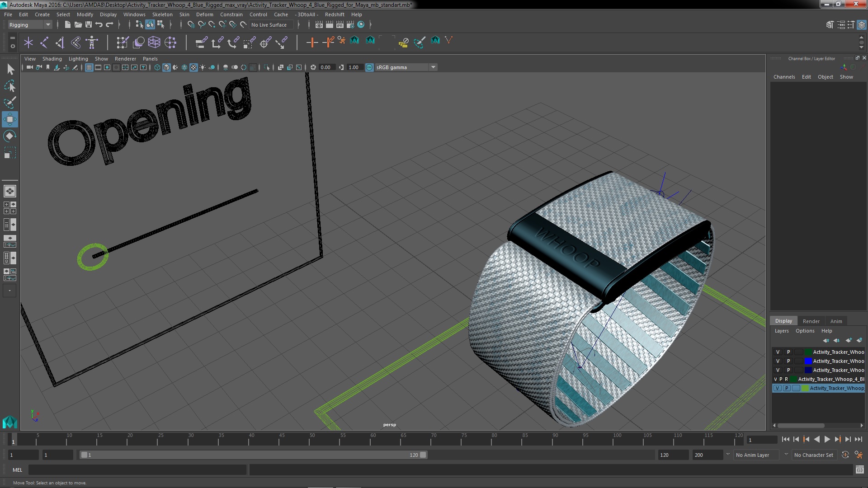Toggle visibility V of the first layer
This screenshot has height=488, width=868.
(778, 352)
